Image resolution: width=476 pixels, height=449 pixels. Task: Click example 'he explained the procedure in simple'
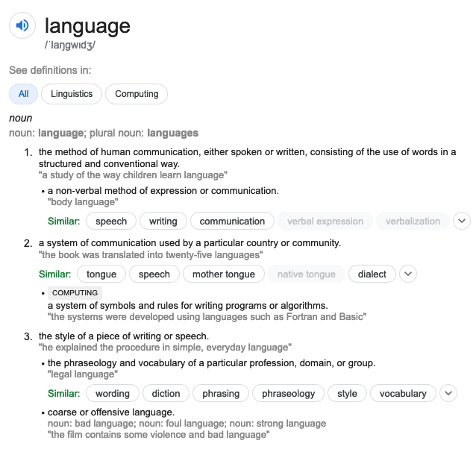[165, 348]
